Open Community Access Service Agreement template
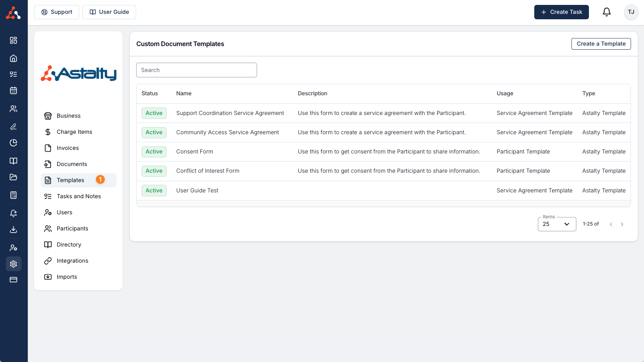 pyautogui.click(x=228, y=132)
